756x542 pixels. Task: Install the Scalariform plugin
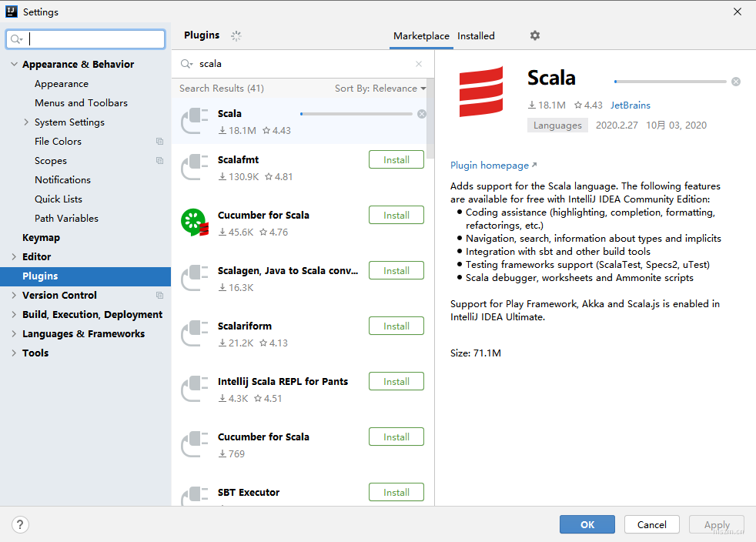click(396, 326)
